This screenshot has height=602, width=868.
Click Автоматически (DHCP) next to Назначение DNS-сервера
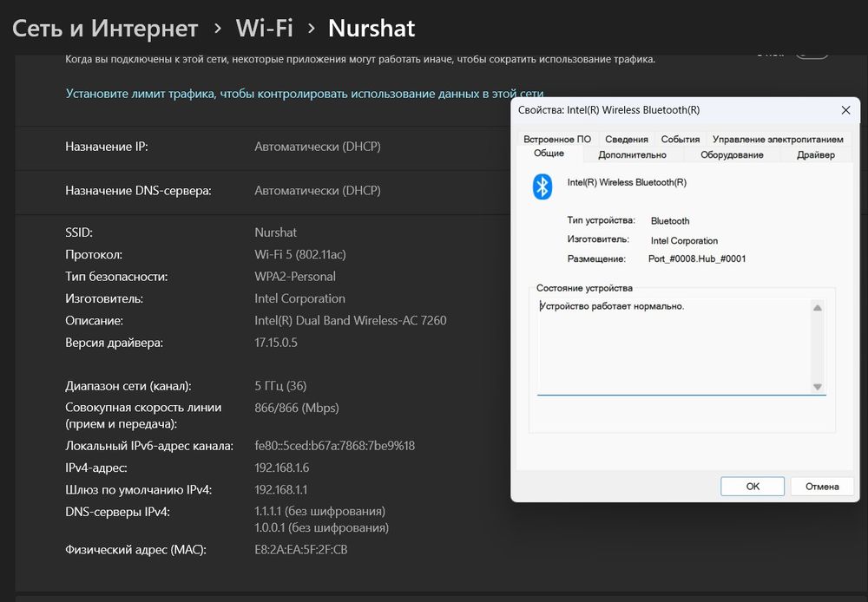[318, 190]
